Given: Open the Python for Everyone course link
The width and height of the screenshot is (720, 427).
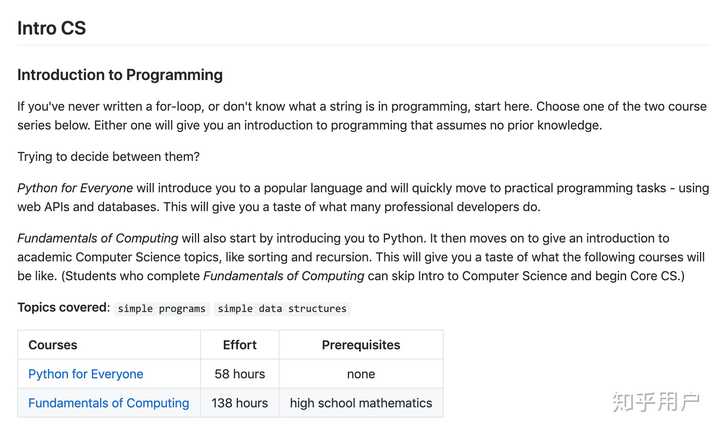Looking at the screenshot, I should pyautogui.click(x=86, y=374).
